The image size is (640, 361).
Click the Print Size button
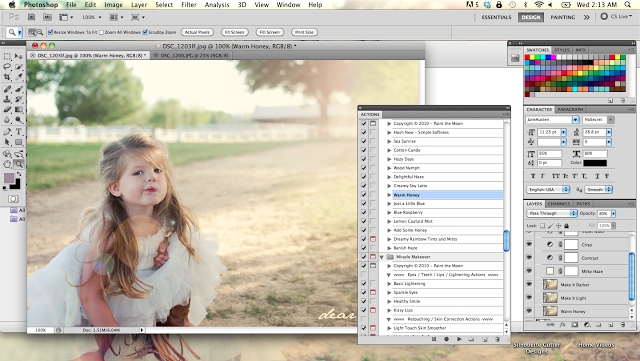coord(304,32)
